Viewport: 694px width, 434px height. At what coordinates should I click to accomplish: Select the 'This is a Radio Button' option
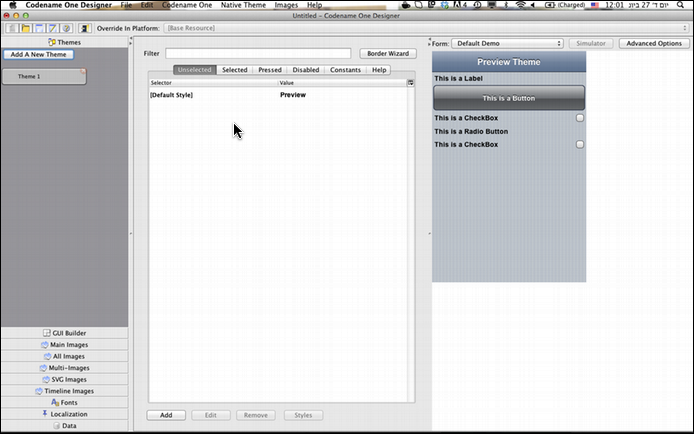(471, 131)
